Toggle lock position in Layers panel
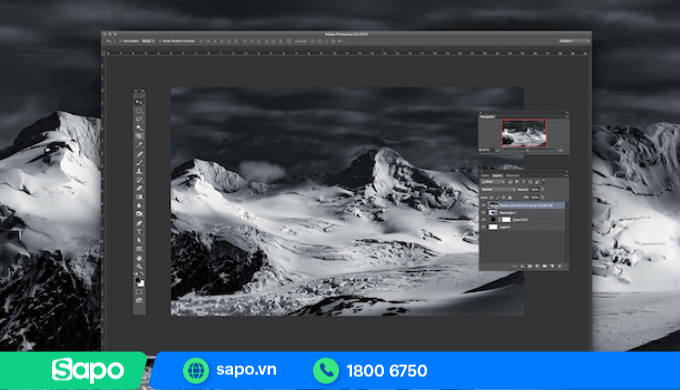680x390 pixels. (503, 198)
